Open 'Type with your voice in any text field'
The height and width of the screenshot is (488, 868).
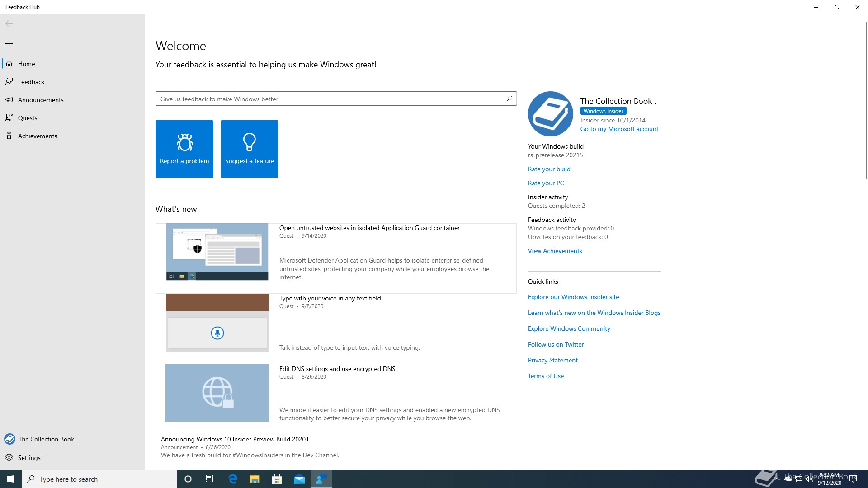330,298
